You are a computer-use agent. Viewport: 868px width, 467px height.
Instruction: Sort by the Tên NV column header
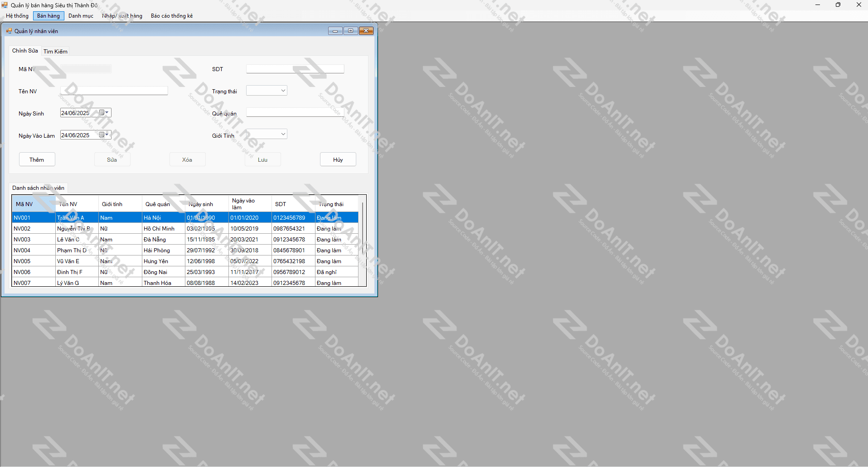point(77,204)
